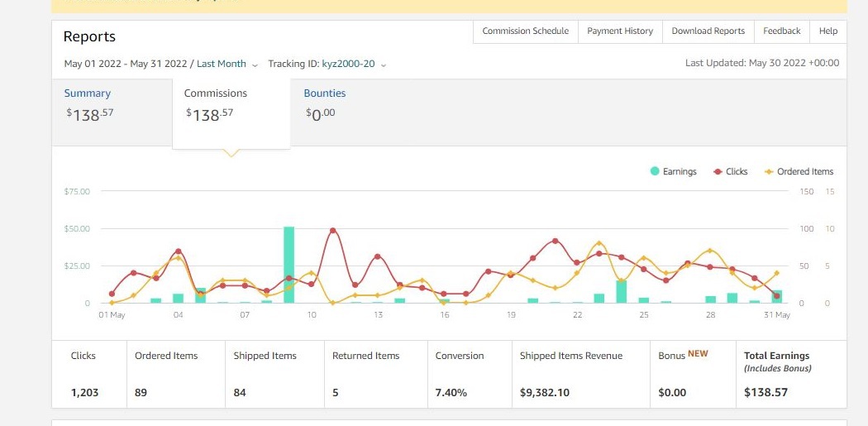Screen dimensions: 868x426
Task: Click the May 01 2022 - May 31 2022 date text
Action: tap(126, 64)
